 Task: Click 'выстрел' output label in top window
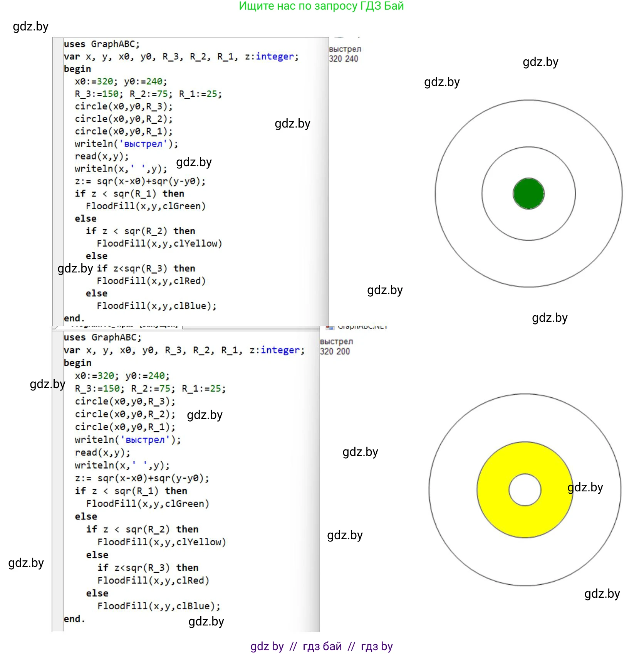click(345, 49)
